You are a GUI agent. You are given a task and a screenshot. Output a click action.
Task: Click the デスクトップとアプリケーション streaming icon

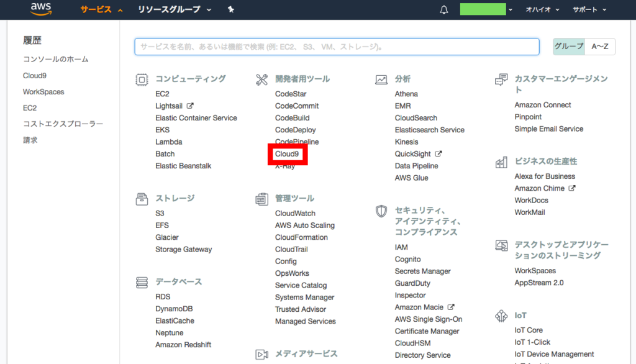pos(501,245)
